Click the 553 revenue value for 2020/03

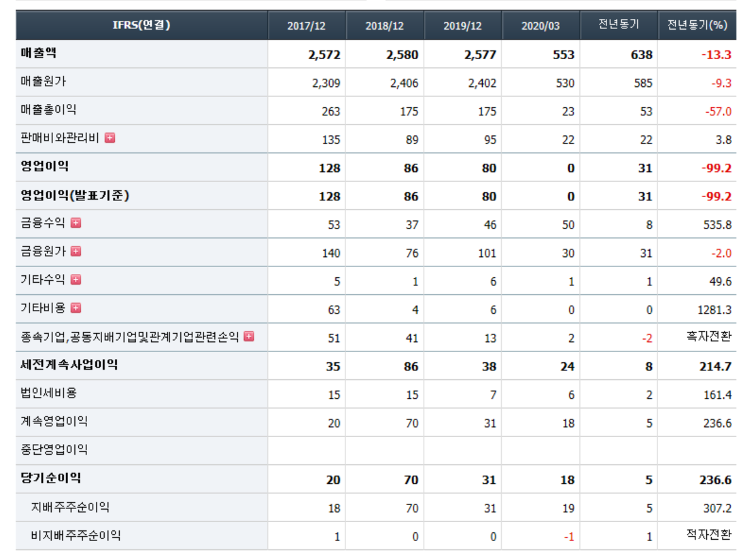[x=564, y=55]
